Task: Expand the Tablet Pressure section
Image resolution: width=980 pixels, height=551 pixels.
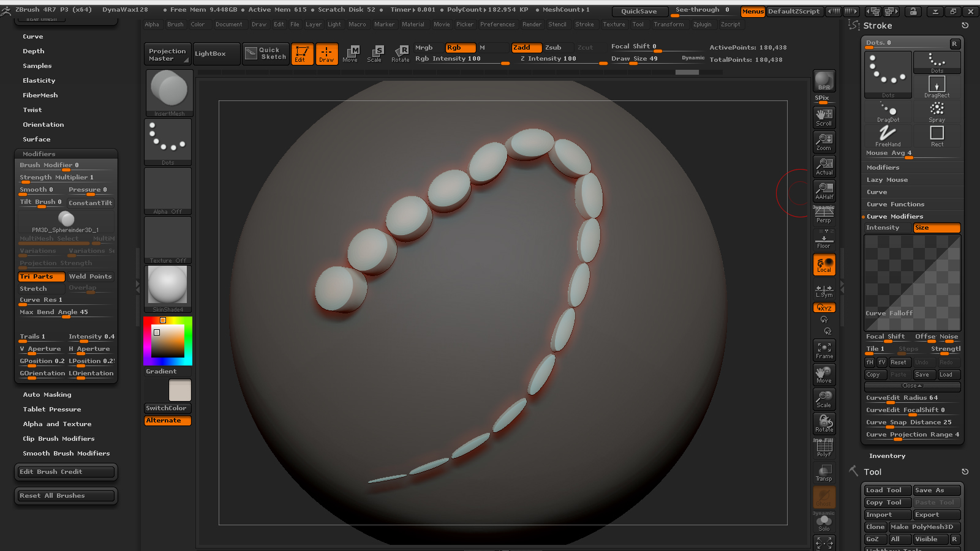Action: coord(52,410)
